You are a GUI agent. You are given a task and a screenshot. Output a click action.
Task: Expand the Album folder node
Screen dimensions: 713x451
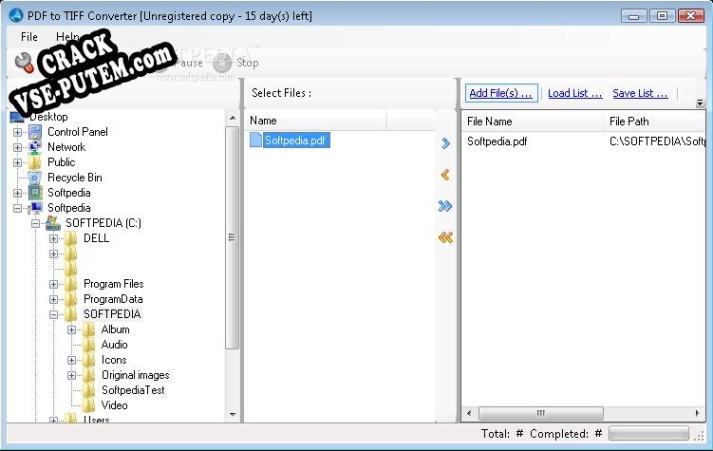pos(71,330)
